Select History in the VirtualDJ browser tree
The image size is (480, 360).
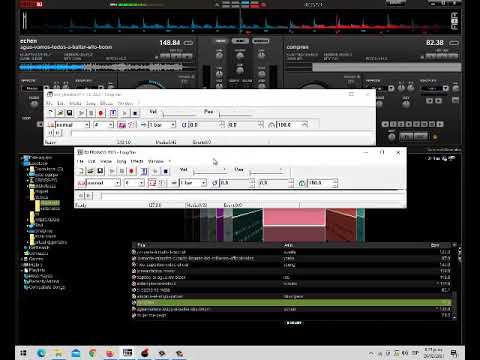click(36, 265)
